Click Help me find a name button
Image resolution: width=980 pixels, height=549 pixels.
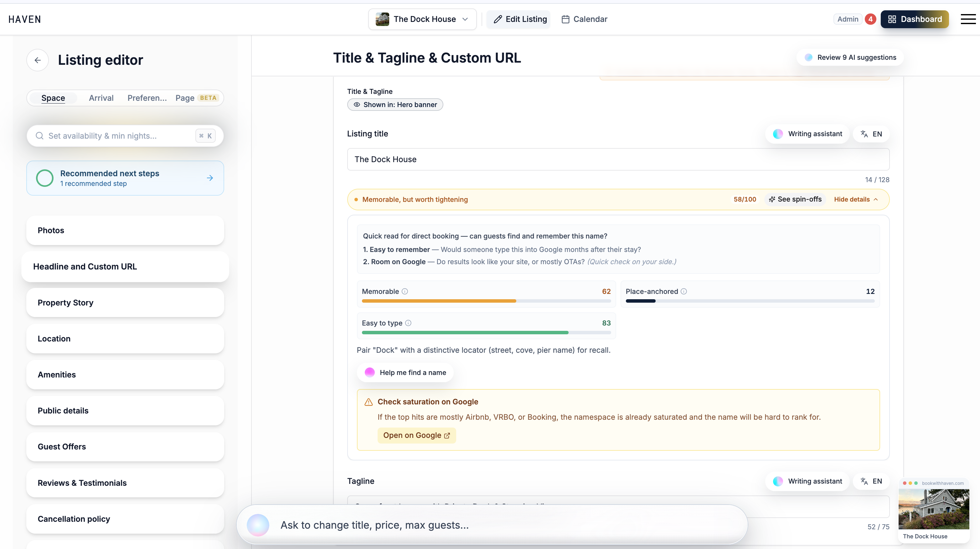coord(405,372)
